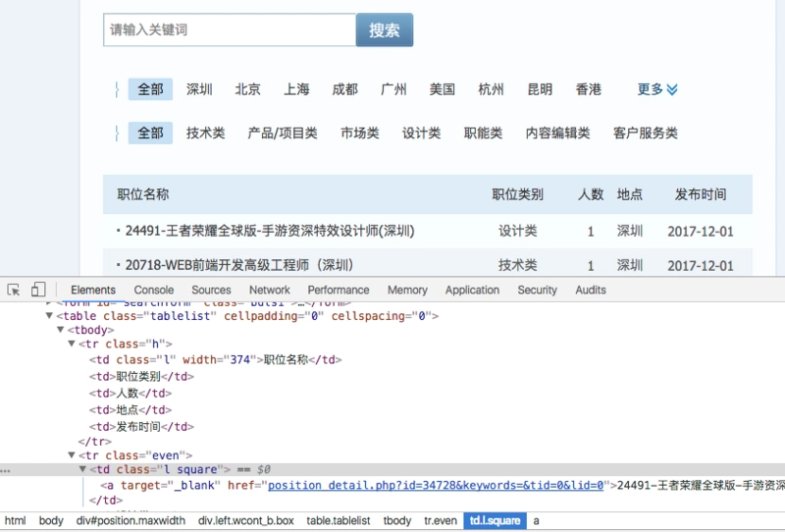Switch to the Console tab
This screenshot has height=532, width=785.
154,290
